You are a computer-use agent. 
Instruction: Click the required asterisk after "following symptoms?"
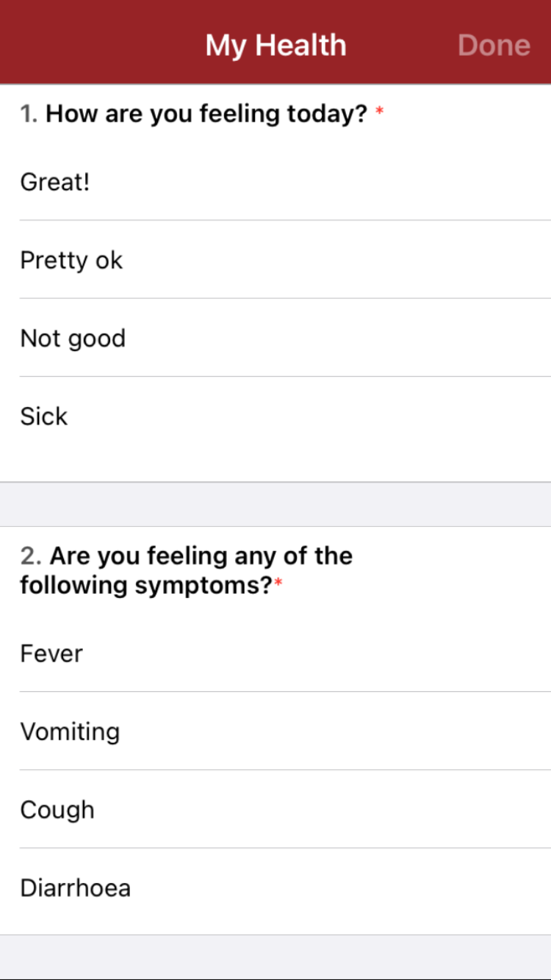278,584
